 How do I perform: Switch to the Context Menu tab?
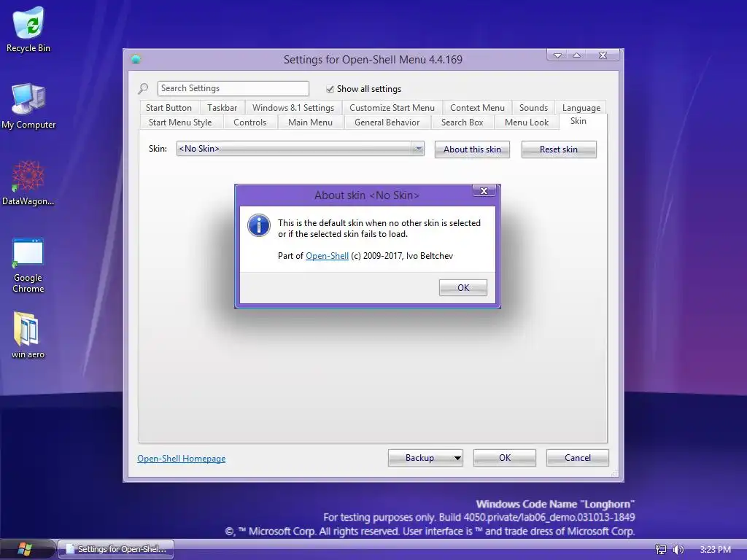point(477,108)
